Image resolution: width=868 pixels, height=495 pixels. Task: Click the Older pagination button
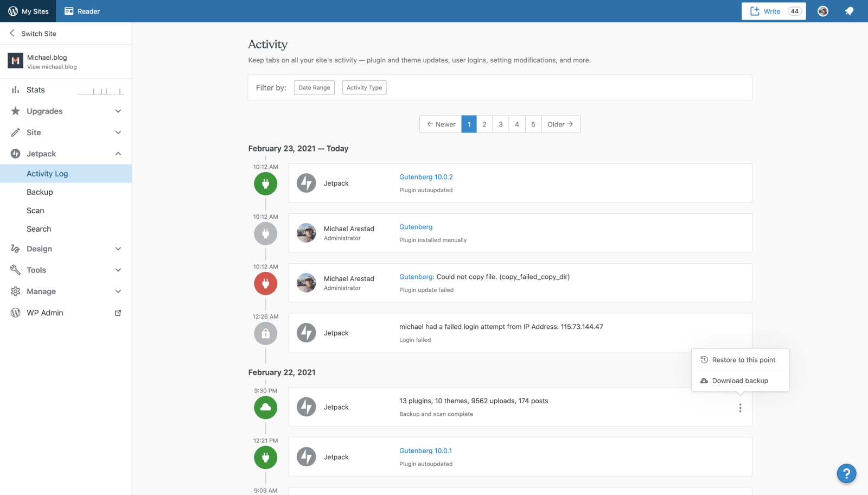tap(560, 124)
